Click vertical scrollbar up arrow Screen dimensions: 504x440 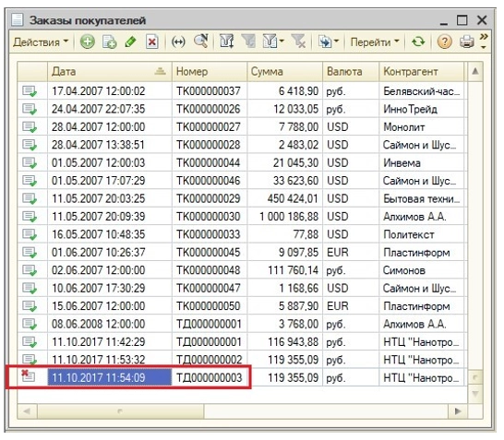pos(475,71)
